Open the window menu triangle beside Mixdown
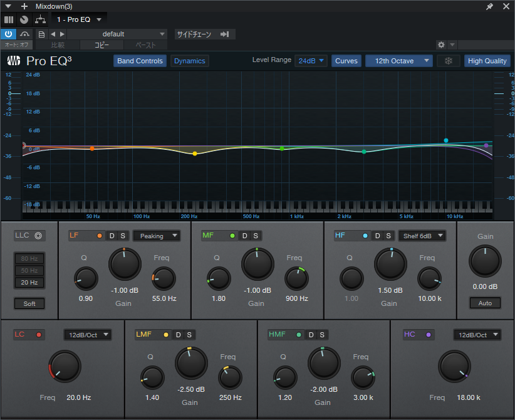Viewport: 515px width, 420px height. coord(8,6)
